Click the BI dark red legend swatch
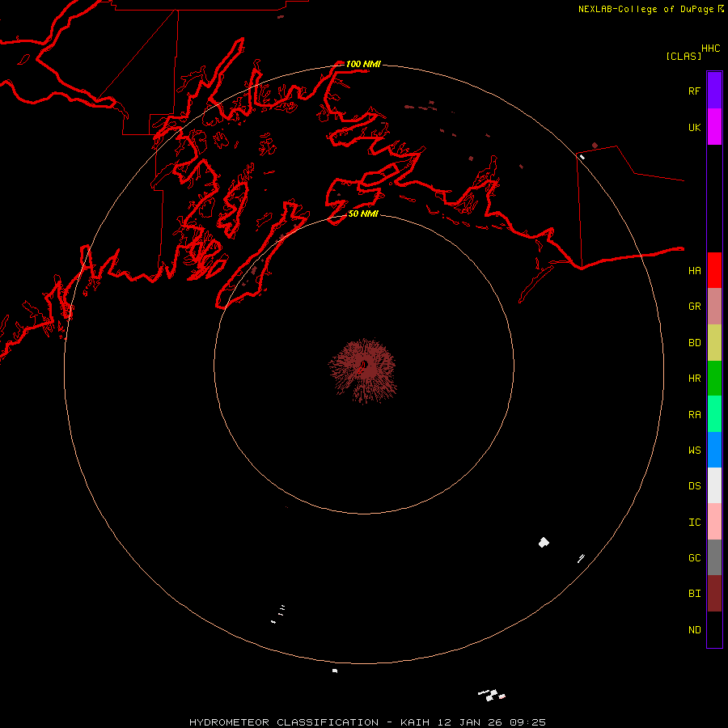This screenshot has width=728, height=728. (714, 594)
